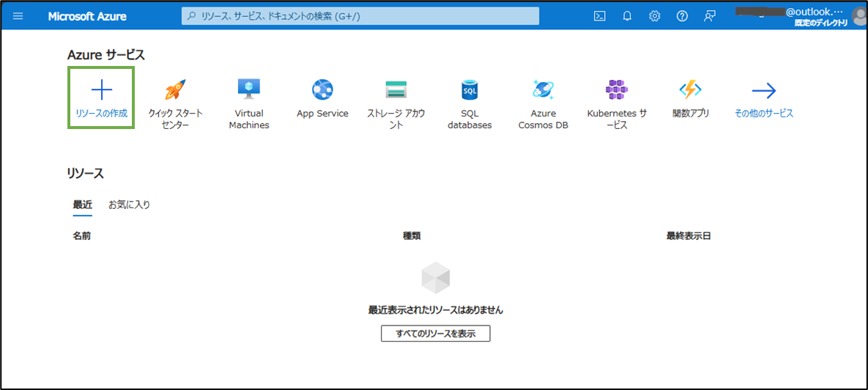Open the Azure Cosmos DB icon
The width and height of the screenshot is (868, 390).
click(544, 89)
